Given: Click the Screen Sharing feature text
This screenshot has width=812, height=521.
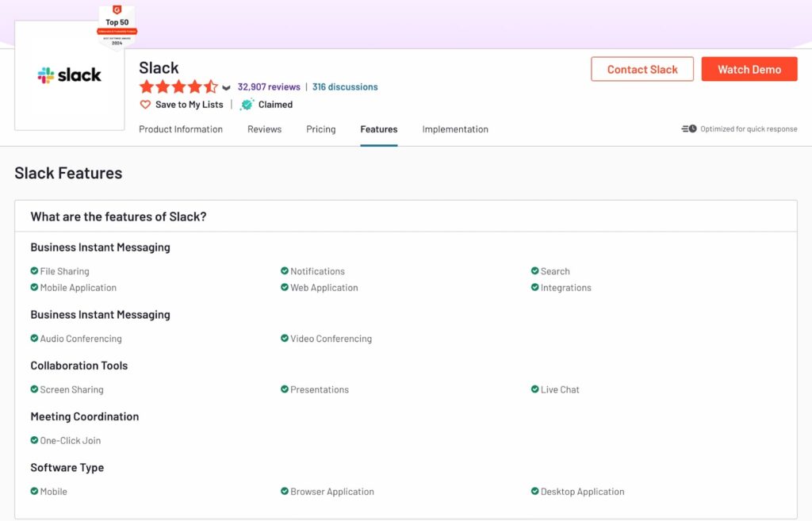Looking at the screenshot, I should click(72, 390).
